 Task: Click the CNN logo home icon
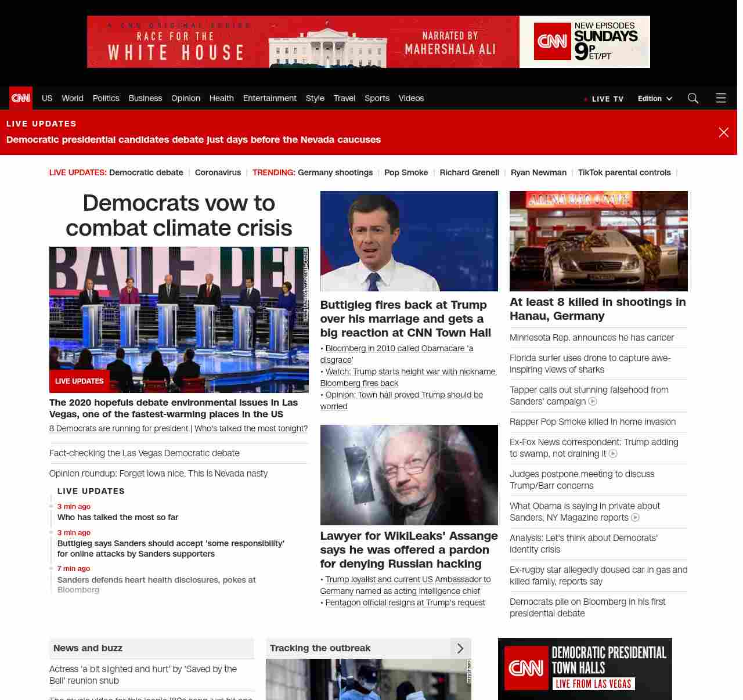(x=21, y=98)
